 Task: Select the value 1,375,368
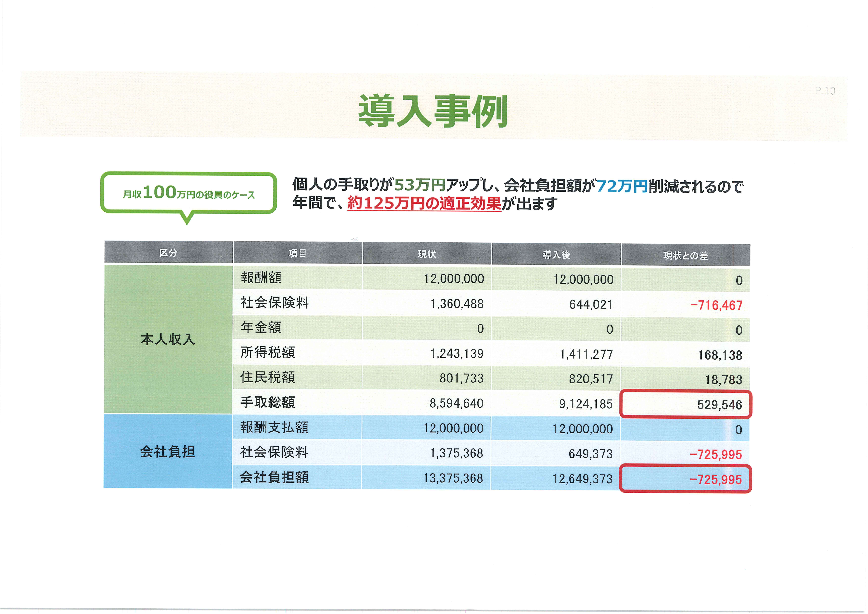[x=457, y=453]
